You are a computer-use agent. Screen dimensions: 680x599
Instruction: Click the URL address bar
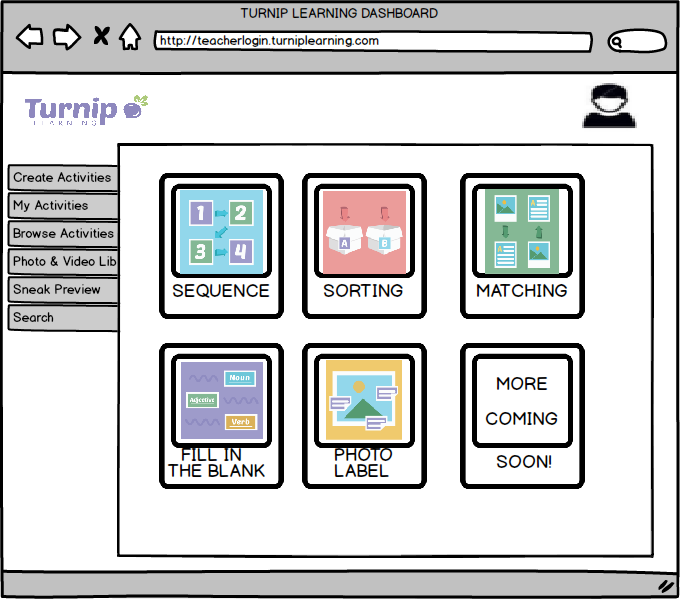click(x=373, y=41)
